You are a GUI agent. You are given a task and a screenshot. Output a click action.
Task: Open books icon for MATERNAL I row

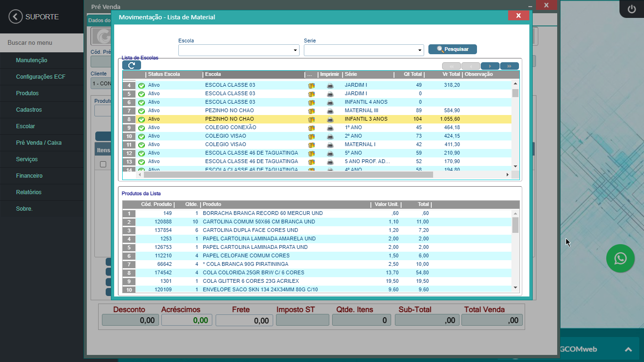point(311,145)
